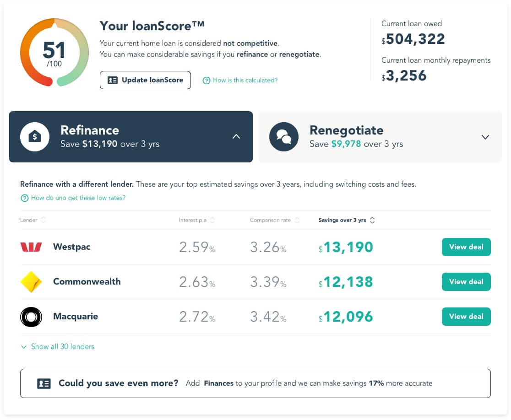The image size is (511, 420).
Task: Expand Show all 30 lenders
Action: (58, 347)
